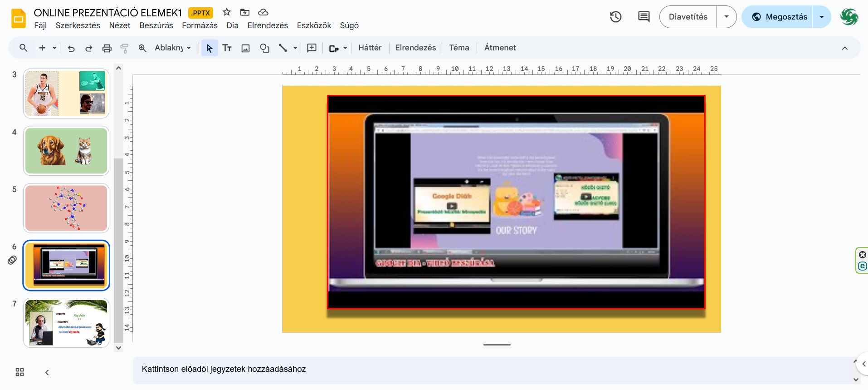Screen dimensions: 868x390
Task: Show the side panel chevron
Action: pyautogui.click(x=863, y=364)
